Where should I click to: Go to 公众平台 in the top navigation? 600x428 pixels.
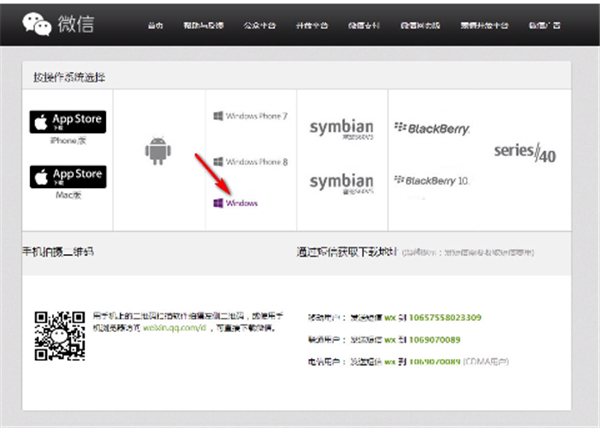click(259, 26)
